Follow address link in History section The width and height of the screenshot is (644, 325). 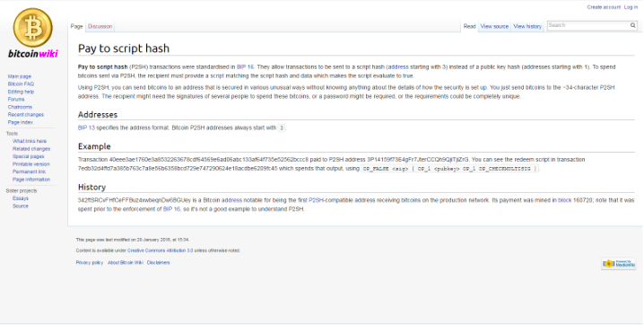pos(231,200)
